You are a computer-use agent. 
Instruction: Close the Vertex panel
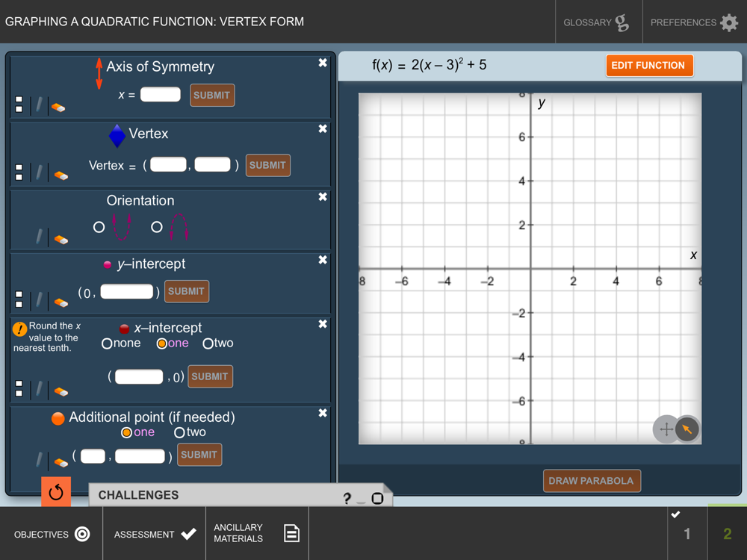(x=323, y=128)
